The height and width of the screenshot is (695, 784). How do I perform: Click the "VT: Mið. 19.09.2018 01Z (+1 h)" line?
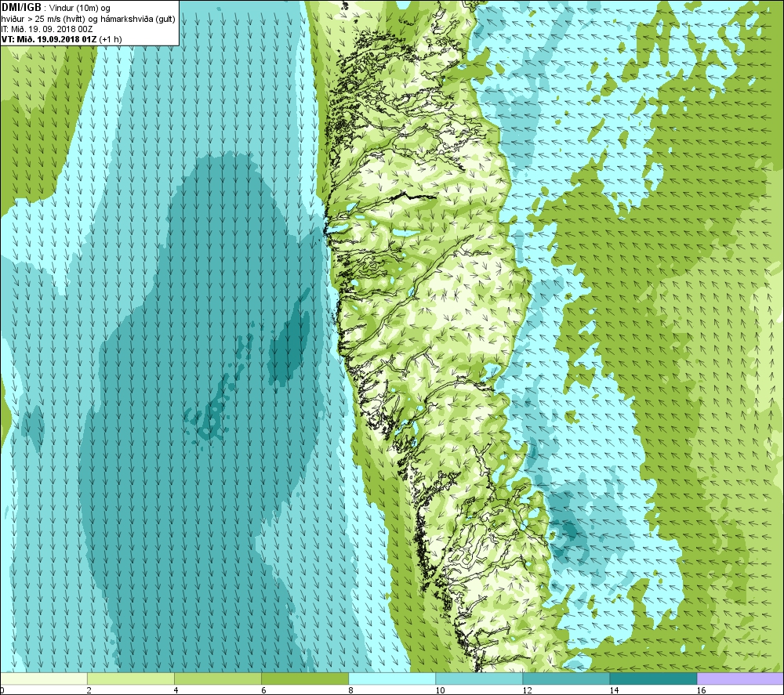click(x=61, y=39)
